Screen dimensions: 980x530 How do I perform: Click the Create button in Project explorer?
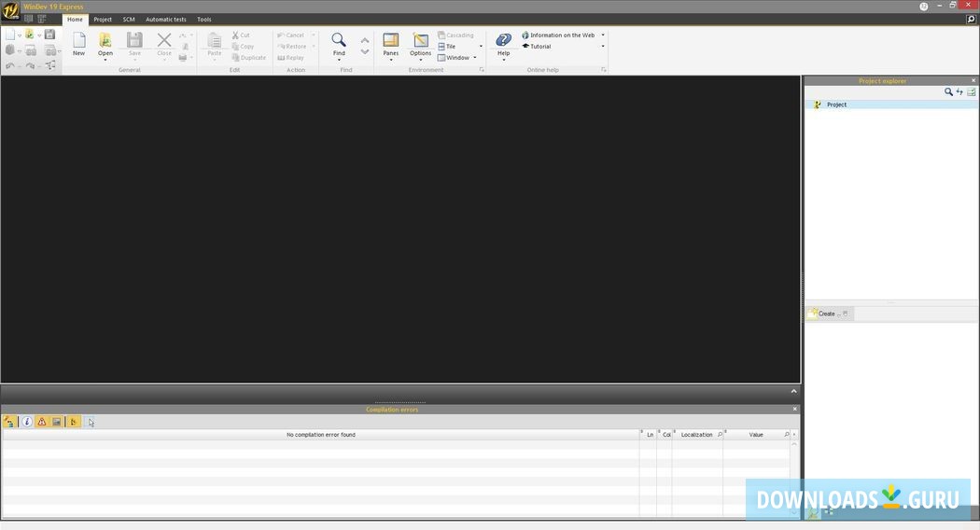[x=828, y=314]
